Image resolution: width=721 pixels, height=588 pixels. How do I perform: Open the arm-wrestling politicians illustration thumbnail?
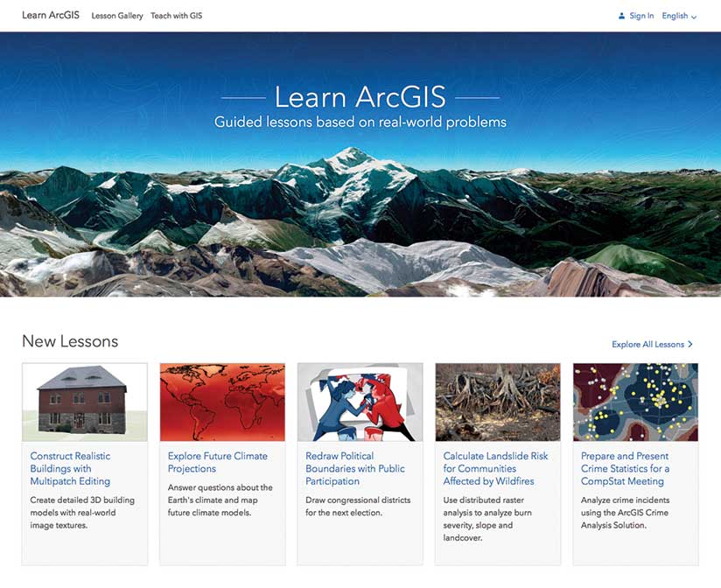coord(360,402)
